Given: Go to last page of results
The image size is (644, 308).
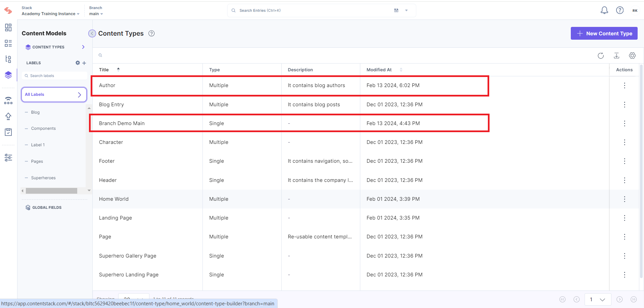Looking at the screenshot, I should (x=634, y=299).
